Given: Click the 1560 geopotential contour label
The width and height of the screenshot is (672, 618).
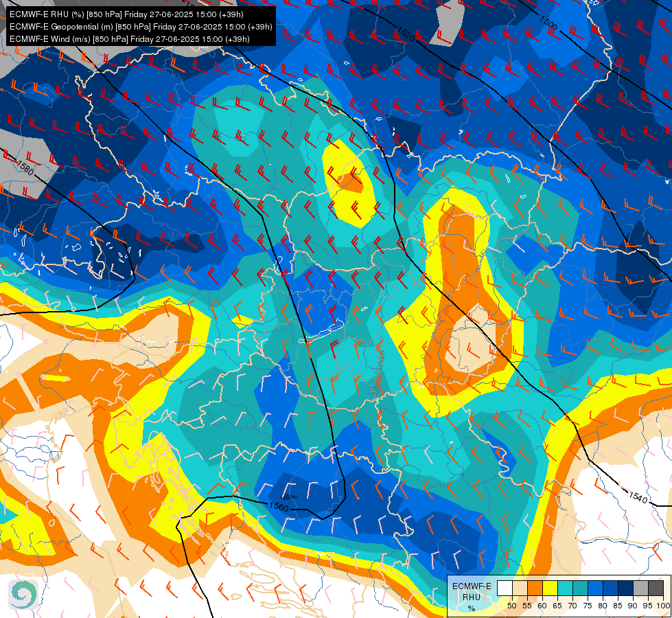Looking at the screenshot, I should coord(279,507).
